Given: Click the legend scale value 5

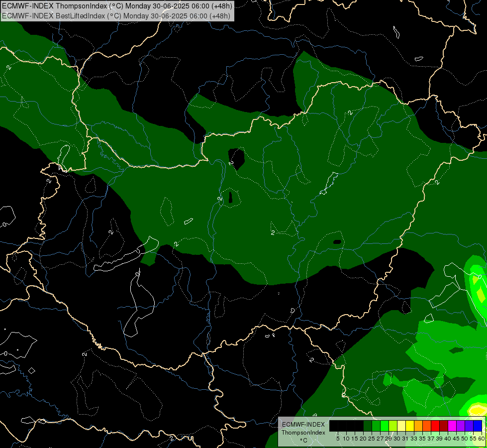Looking at the screenshot, I should [338, 439].
